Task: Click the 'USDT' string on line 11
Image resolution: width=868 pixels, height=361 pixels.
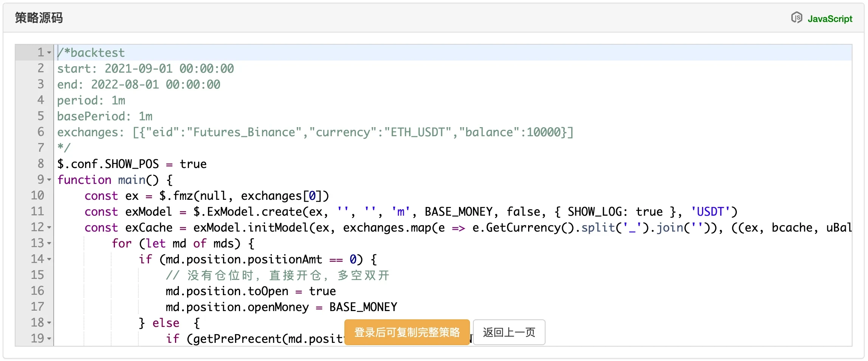Action: pyautogui.click(x=710, y=212)
